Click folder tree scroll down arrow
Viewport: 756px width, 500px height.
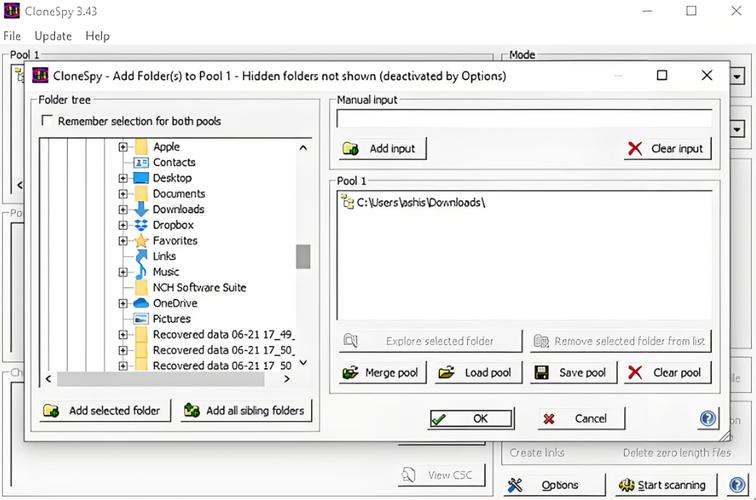(303, 363)
